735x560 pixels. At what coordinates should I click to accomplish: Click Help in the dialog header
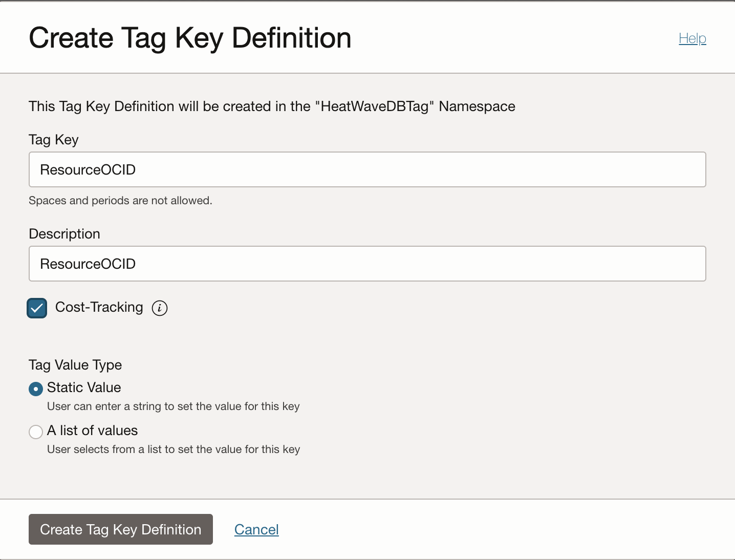[692, 38]
